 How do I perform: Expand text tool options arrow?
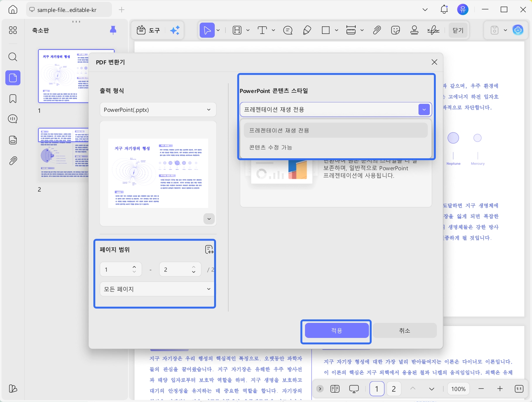point(273,30)
